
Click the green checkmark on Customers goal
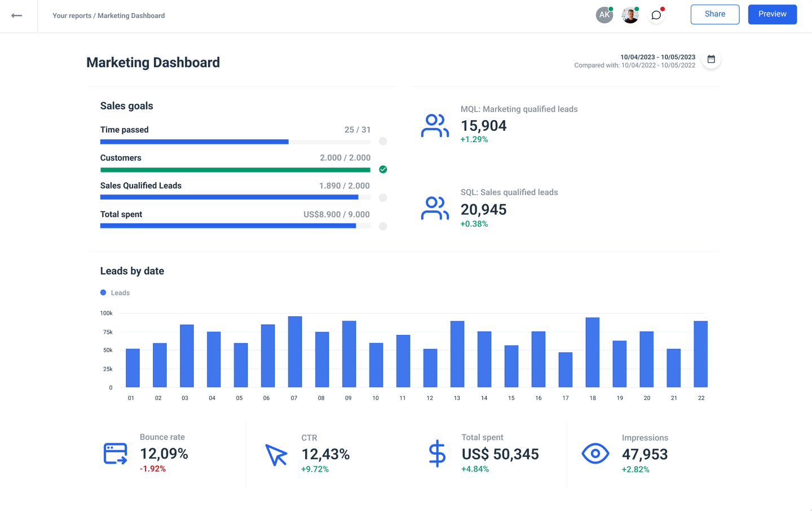pyautogui.click(x=383, y=169)
